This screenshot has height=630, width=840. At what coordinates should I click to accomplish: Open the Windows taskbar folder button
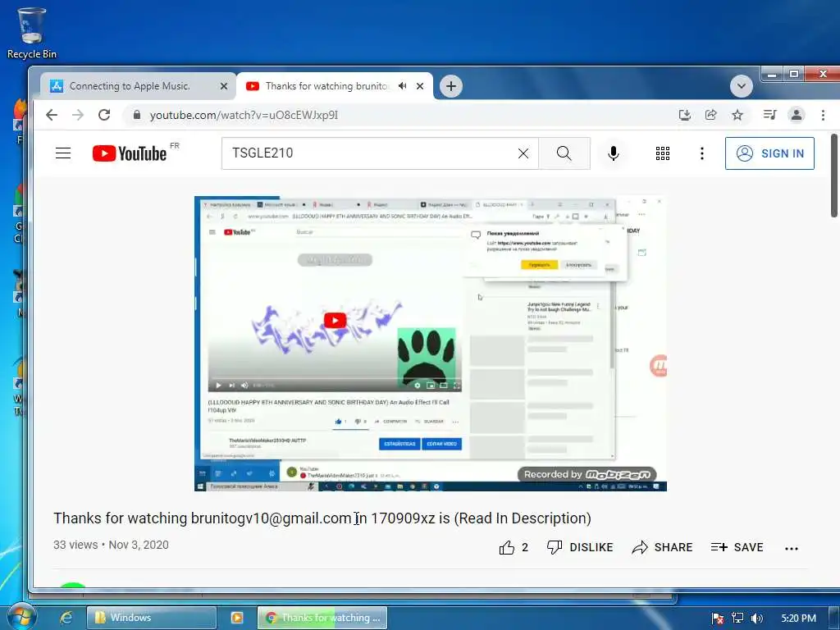tap(152, 617)
